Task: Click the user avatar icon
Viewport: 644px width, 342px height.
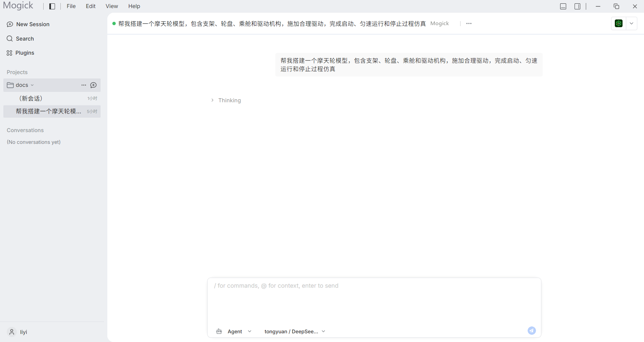Action: click(x=12, y=332)
